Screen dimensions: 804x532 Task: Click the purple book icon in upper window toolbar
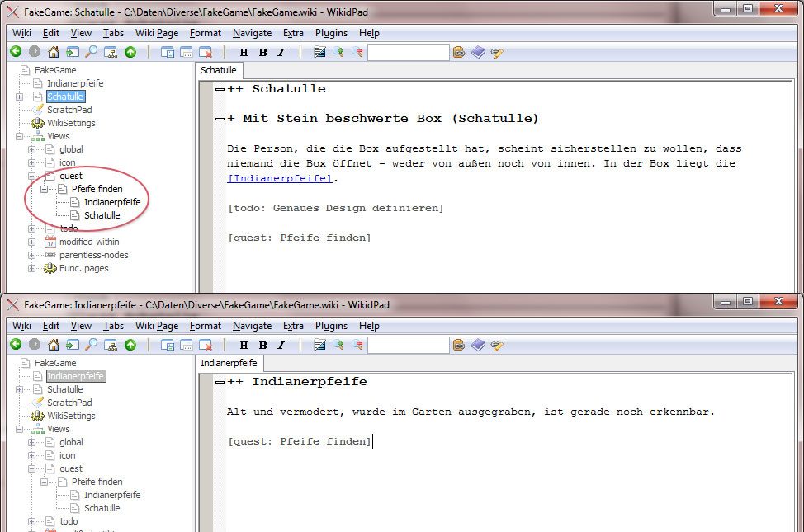(x=479, y=52)
